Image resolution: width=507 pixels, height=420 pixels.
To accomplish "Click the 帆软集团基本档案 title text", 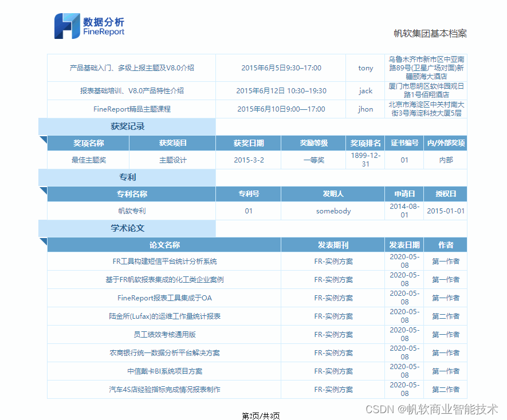I will (x=430, y=33).
